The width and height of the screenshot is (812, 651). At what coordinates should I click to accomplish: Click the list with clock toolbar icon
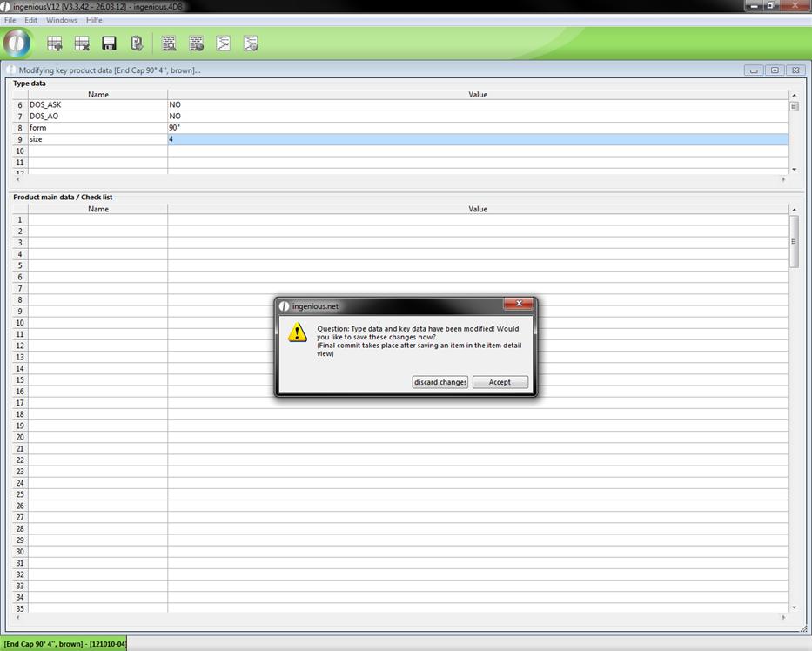197,44
